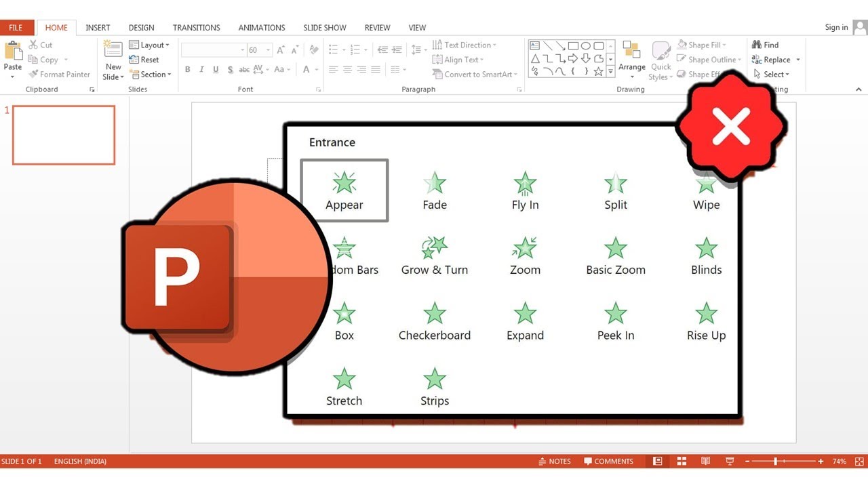Image resolution: width=868 pixels, height=488 pixels.
Task: Click the zoom in plus button
Action: [821, 461]
